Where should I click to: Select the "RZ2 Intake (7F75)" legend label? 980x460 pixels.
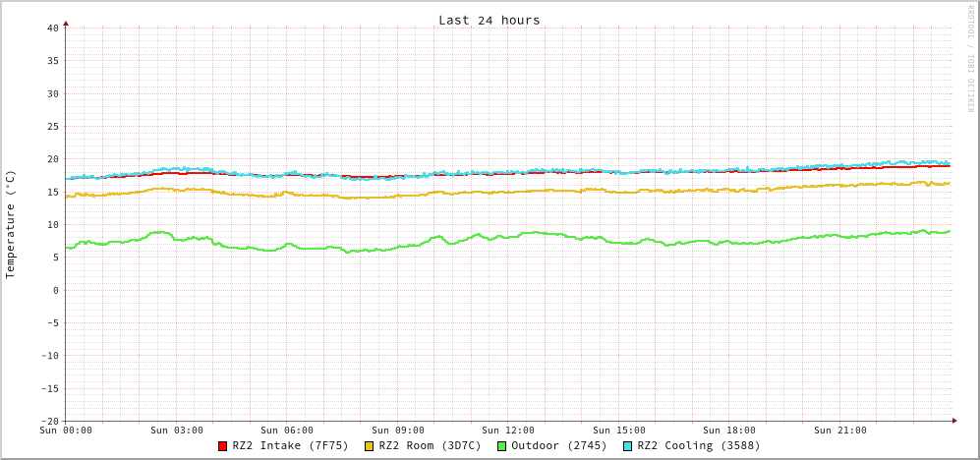(290, 445)
